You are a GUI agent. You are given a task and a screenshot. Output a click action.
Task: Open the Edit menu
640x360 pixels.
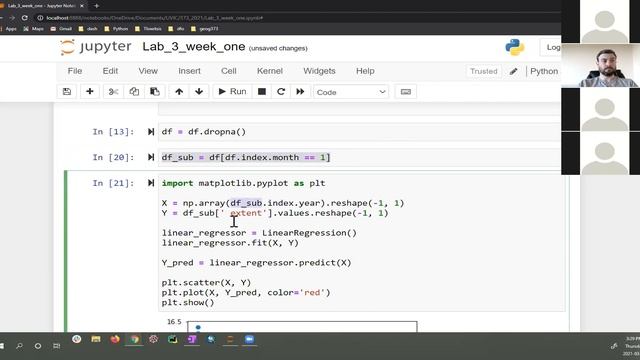click(110, 71)
